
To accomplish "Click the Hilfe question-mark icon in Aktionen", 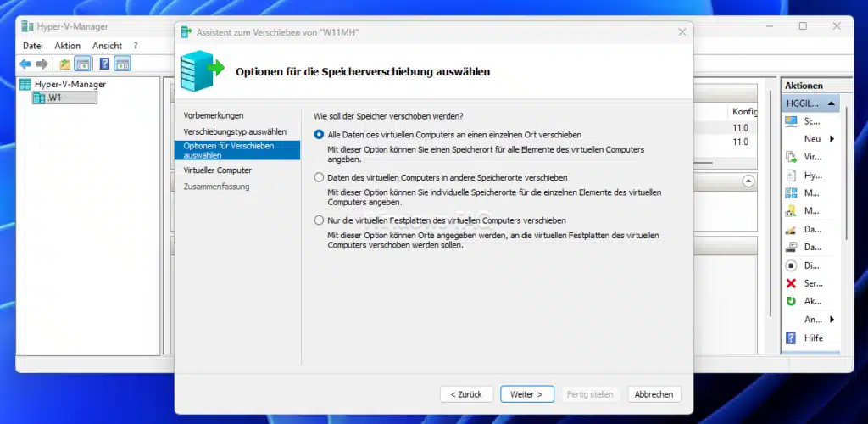I will coord(791,338).
